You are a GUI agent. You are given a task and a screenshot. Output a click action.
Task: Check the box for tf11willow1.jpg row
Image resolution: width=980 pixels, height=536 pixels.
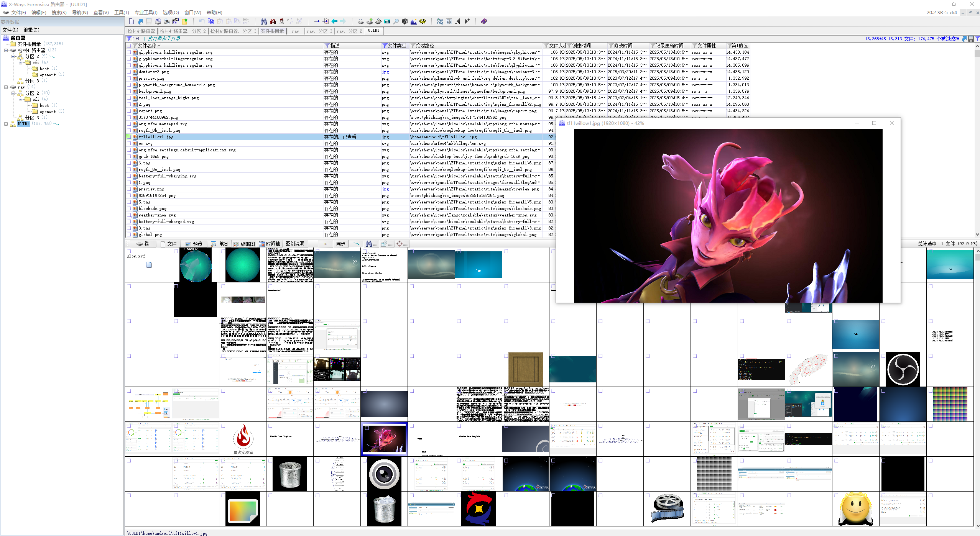[x=129, y=137]
